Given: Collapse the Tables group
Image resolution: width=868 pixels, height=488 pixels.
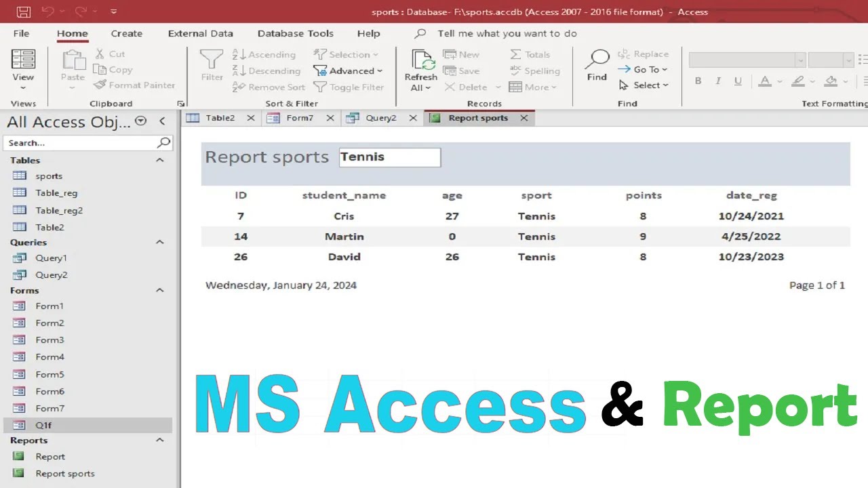Looking at the screenshot, I should 160,160.
